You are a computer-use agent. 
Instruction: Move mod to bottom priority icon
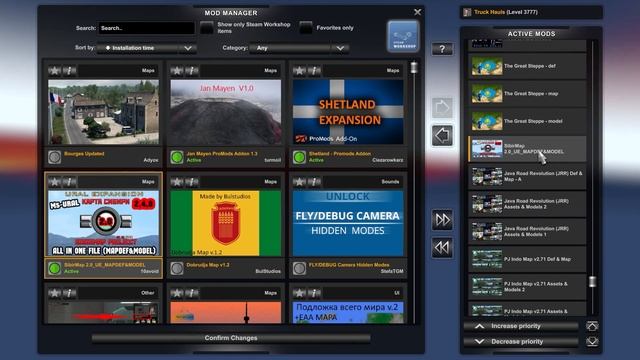(592, 341)
